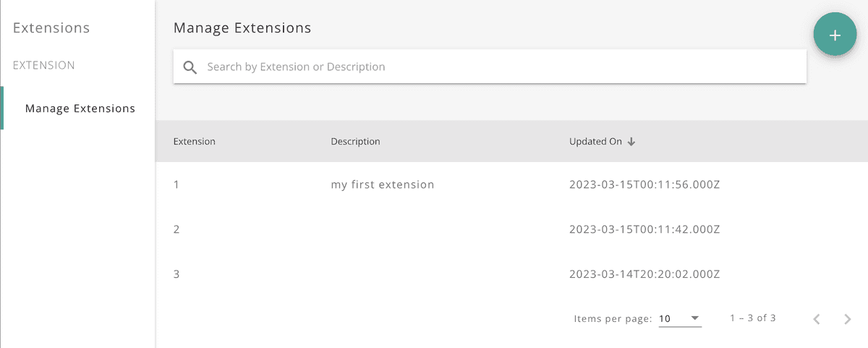Screen dimensions: 868x348
Task: Select Manage Extensions in the sidebar
Action: 80,109
